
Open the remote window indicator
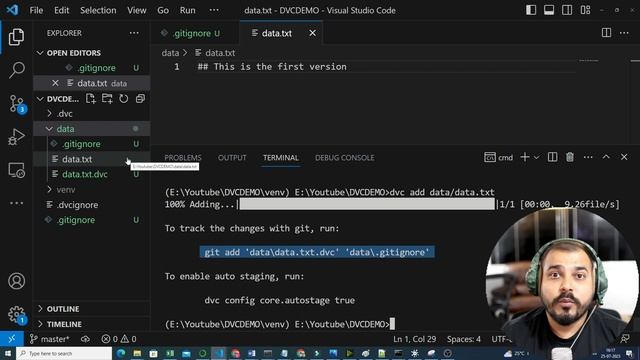click(11, 339)
